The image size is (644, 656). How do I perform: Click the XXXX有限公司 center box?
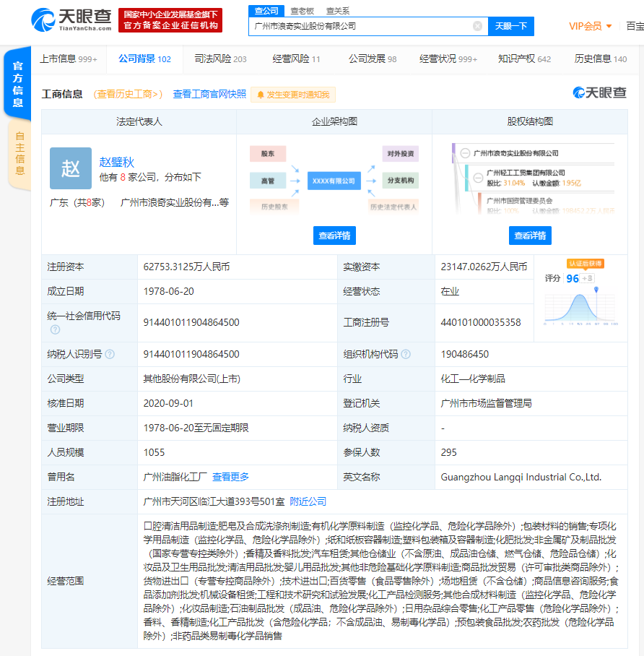(334, 181)
